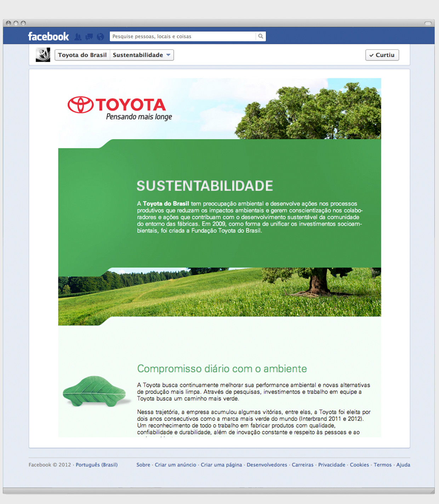Click the window close button
The height and width of the screenshot is (504, 439).
pyautogui.click(x=8, y=23)
